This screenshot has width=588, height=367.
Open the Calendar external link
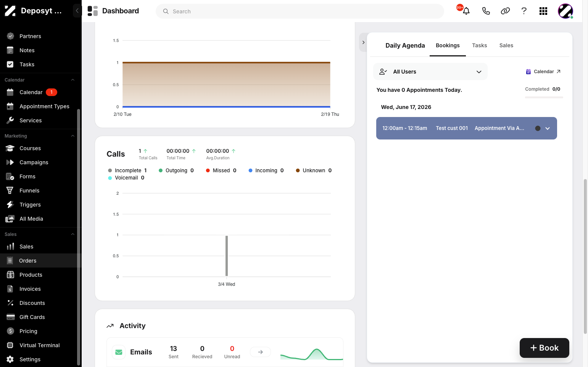pos(543,72)
